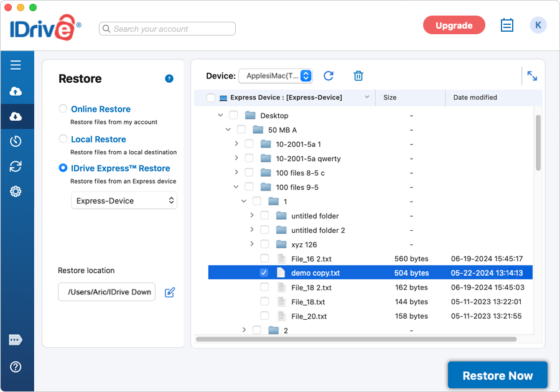Check the Desktop folder checkbox
This screenshot has height=392, width=560.
233,115
